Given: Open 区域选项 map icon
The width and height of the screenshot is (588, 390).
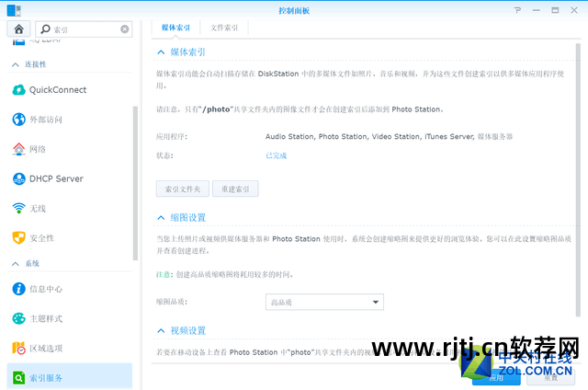Looking at the screenshot, I should point(18,348).
